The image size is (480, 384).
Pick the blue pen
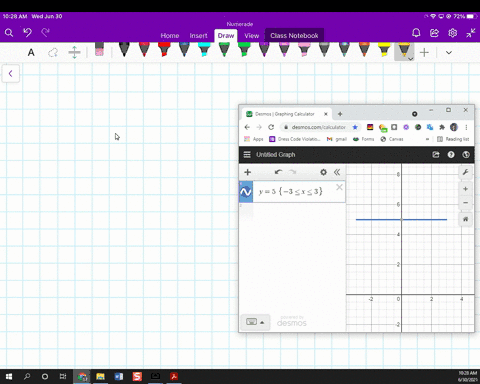click(x=184, y=49)
